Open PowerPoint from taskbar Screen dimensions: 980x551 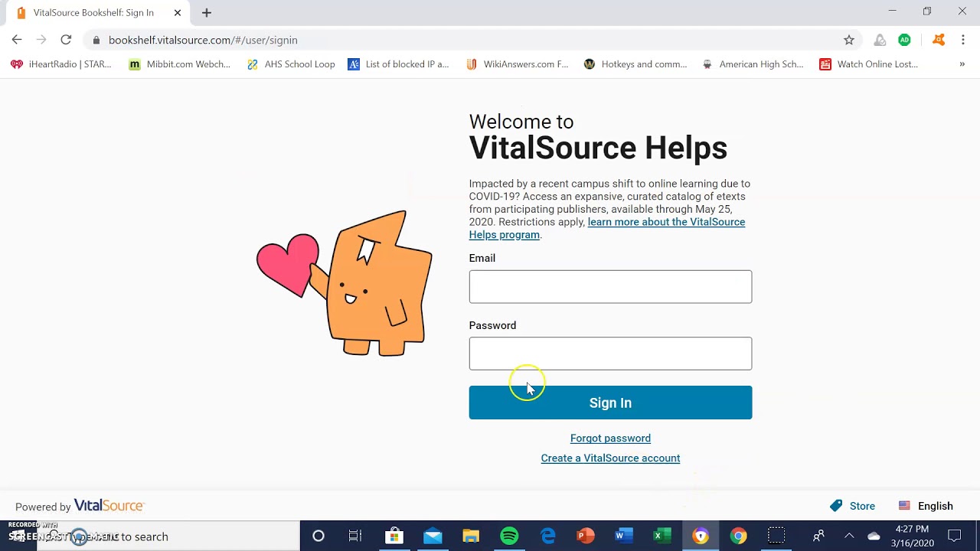tap(586, 536)
